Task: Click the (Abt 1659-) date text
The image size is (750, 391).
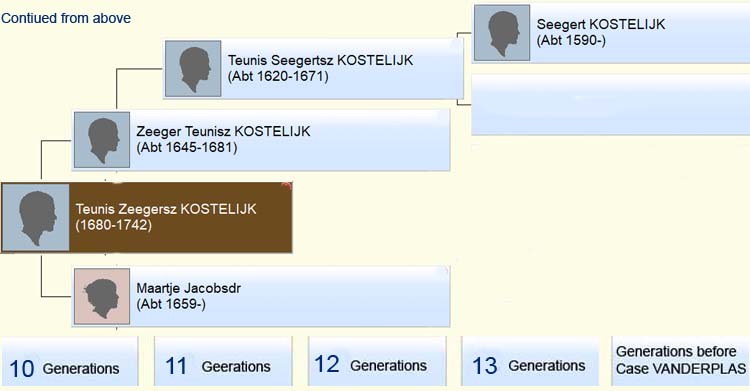Action: click(171, 304)
